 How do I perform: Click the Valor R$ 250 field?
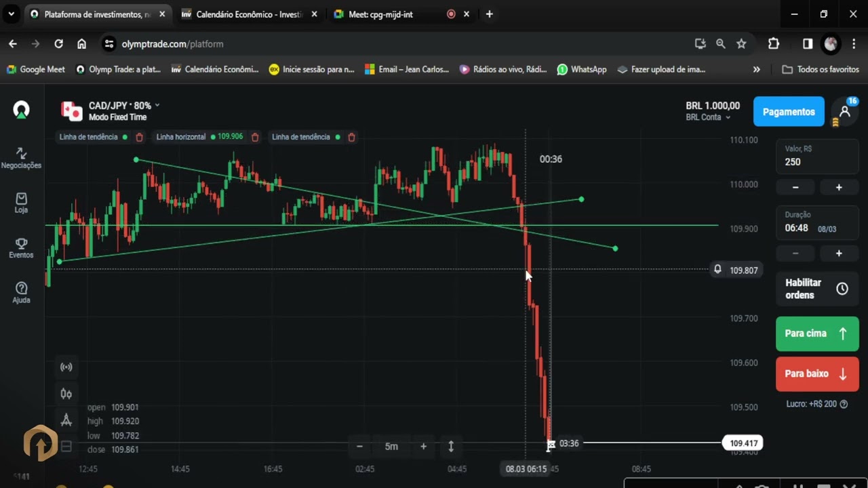point(816,157)
